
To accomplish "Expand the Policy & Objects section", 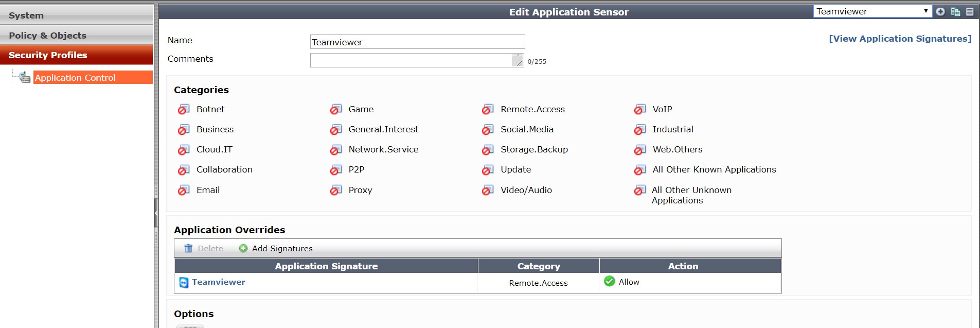I will (77, 36).
